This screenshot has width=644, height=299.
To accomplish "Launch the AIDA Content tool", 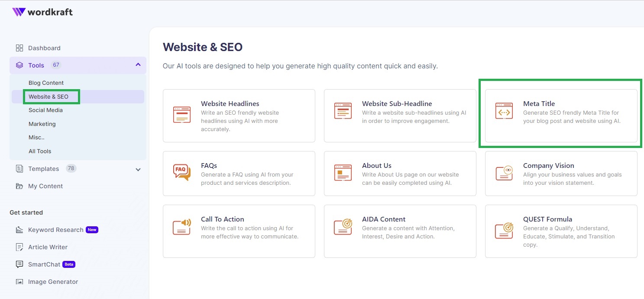I will (400, 231).
